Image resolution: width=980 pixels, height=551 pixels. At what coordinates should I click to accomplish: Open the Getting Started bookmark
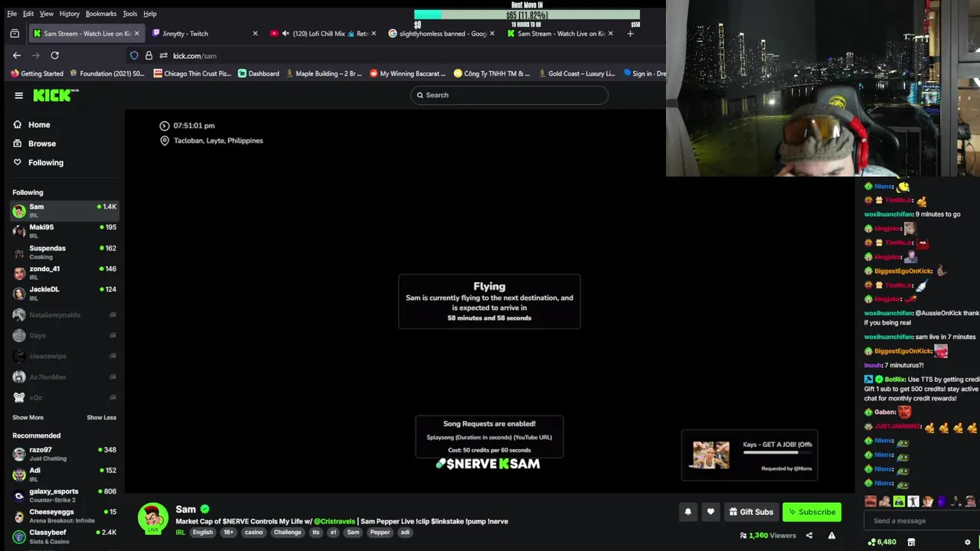[x=37, y=73]
